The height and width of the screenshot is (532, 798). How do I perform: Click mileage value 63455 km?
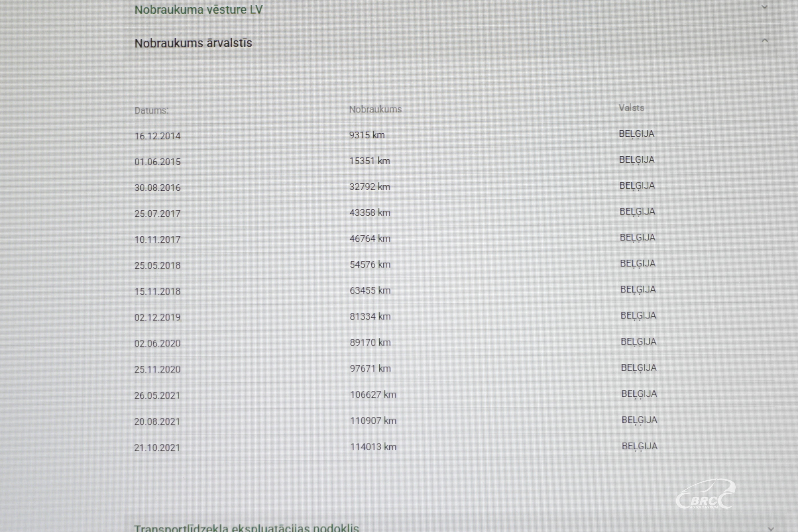[370, 290]
